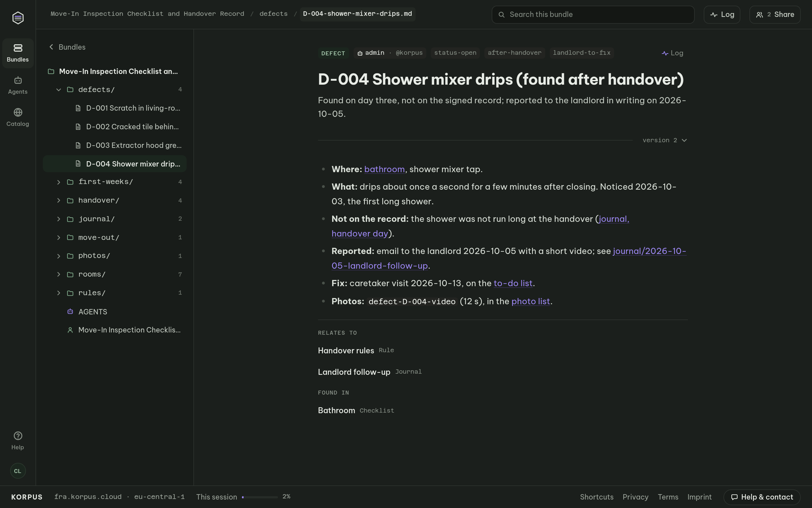Open Shortcuts in the footer
This screenshot has height=508, width=812.
[x=597, y=497]
